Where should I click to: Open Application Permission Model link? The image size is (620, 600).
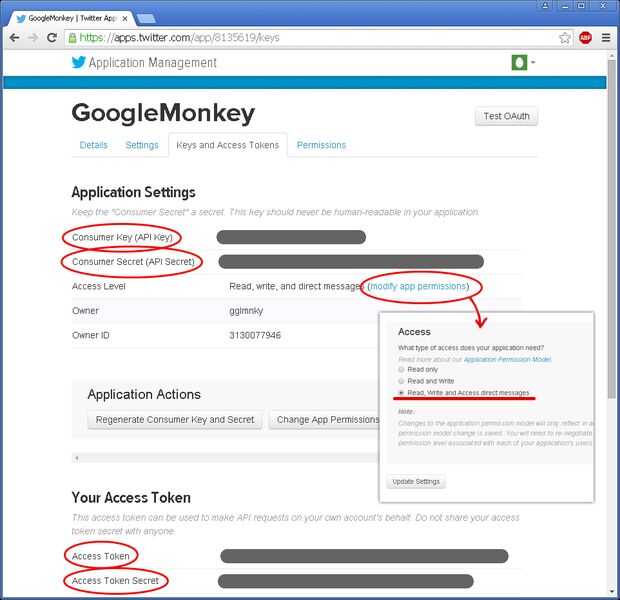[507, 359]
